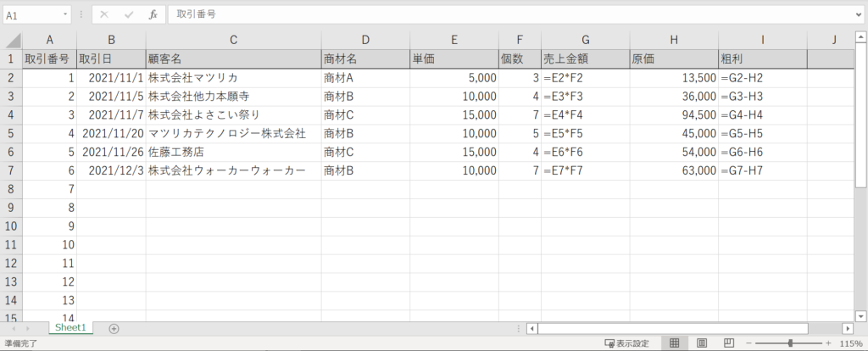Select column C header
Image resolution: width=868 pixels, height=351 pixels.
click(x=234, y=40)
